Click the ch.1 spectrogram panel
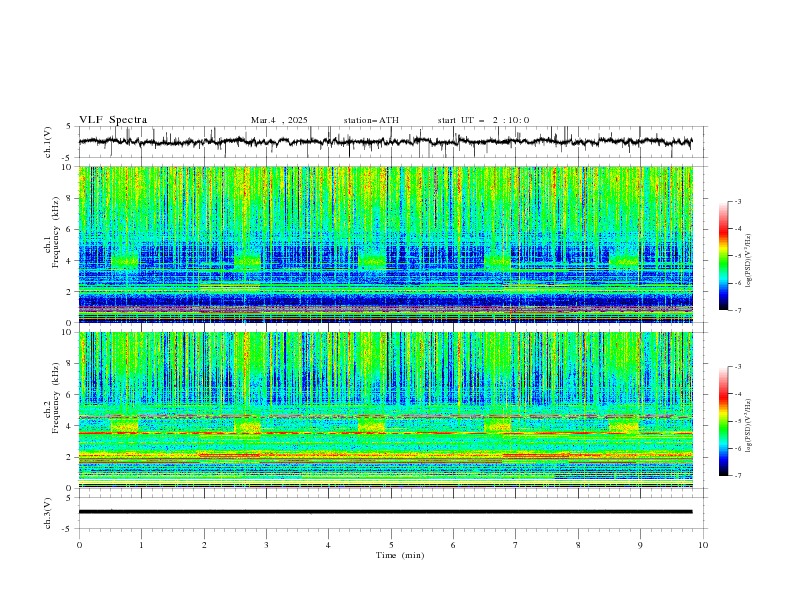This screenshot has width=792, height=612. pyautogui.click(x=385, y=244)
